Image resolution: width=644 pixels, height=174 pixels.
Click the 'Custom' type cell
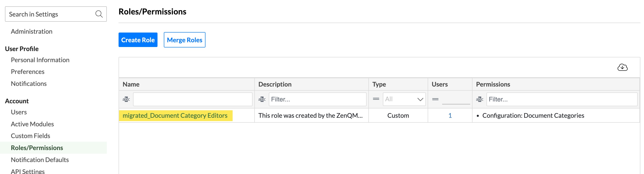398,115
